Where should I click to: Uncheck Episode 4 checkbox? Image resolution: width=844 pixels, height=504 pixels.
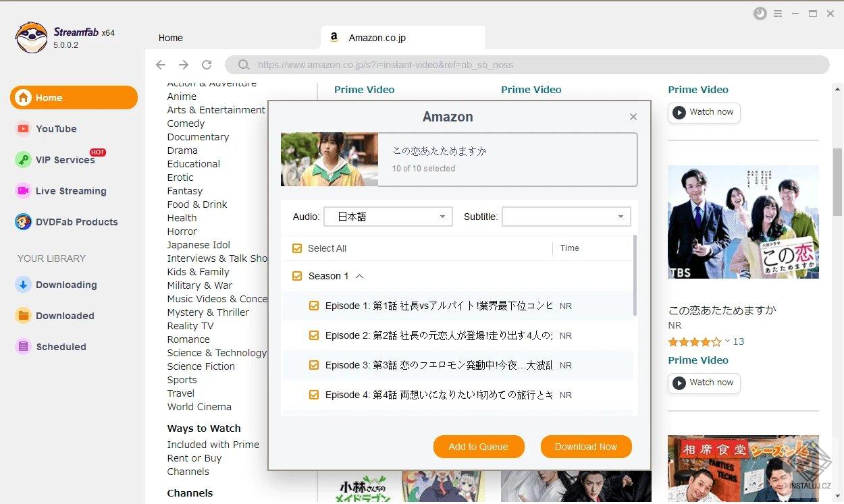[x=313, y=395]
